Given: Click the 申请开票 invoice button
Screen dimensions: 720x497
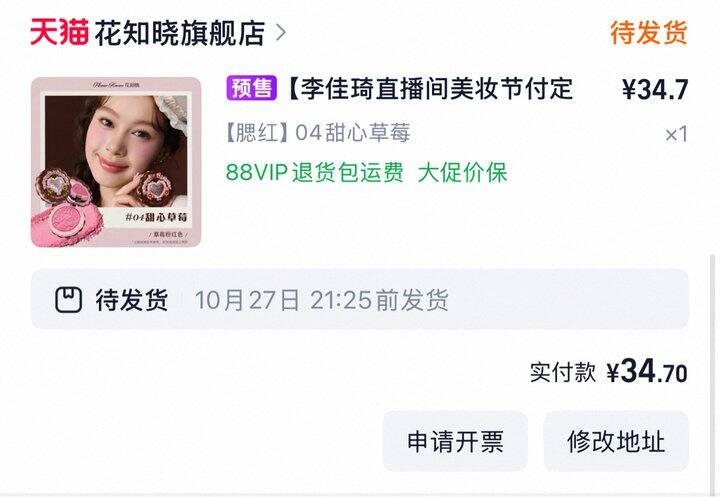Looking at the screenshot, I should 455,441.
